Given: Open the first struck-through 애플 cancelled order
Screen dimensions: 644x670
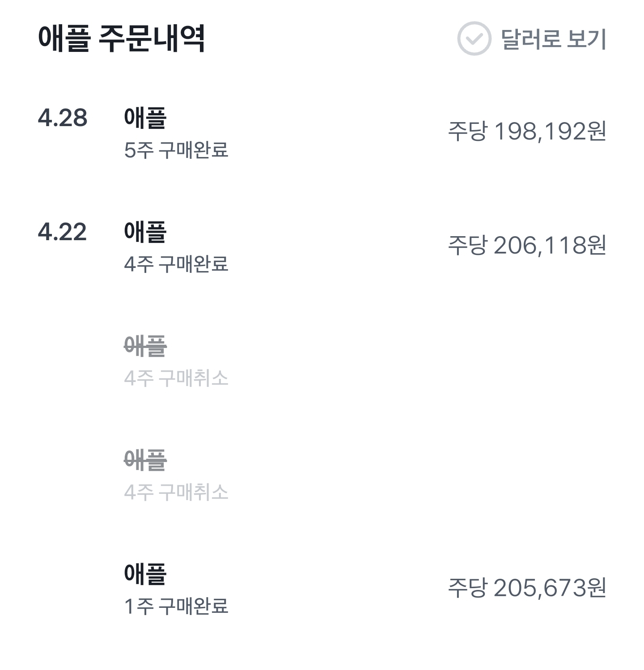Looking at the screenshot, I should pyautogui.click(x=145, y=346).
